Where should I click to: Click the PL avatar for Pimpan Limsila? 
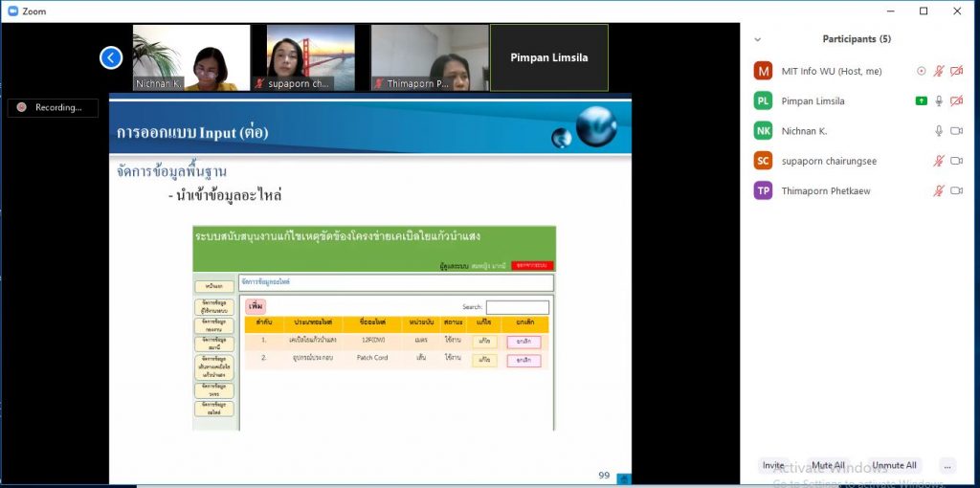click(x=763, y=100)
